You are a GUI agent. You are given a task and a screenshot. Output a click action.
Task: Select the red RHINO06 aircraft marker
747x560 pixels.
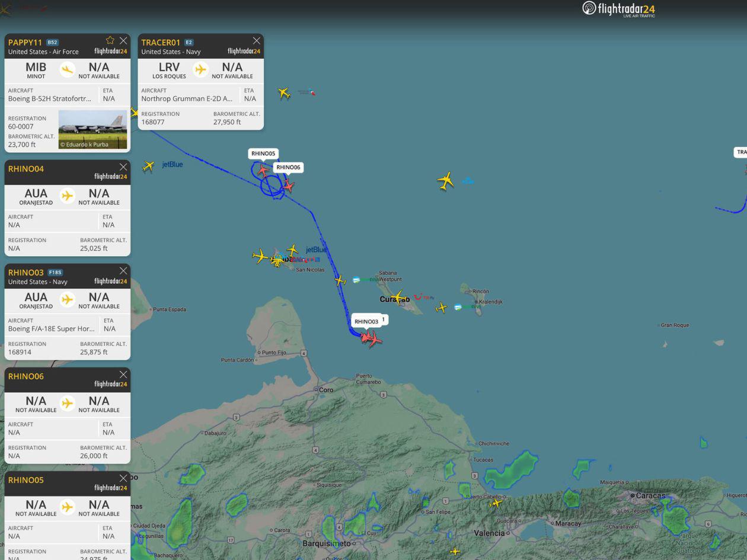pyautogui.click(x=287, y=185)
